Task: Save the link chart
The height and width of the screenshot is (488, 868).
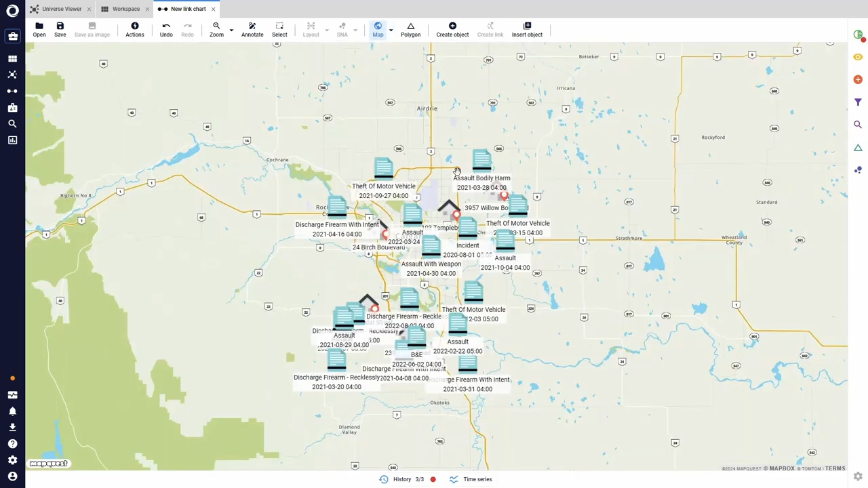Action: point(60,29)
